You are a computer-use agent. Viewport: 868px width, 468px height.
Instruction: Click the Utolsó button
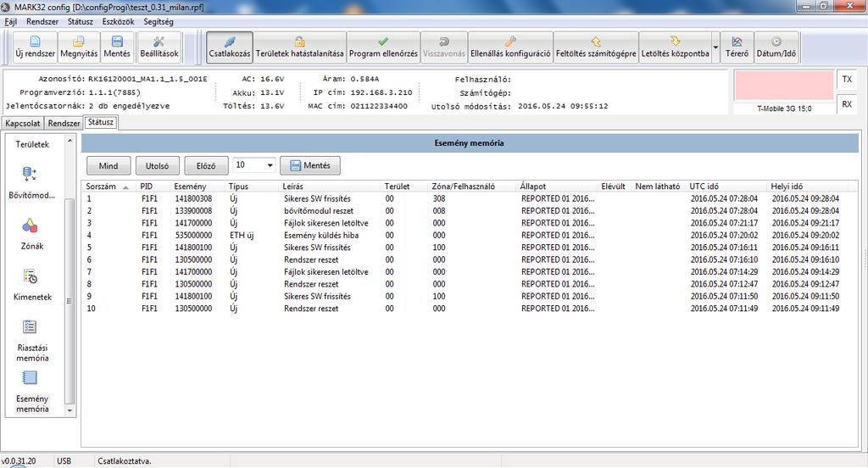(157, 165)
